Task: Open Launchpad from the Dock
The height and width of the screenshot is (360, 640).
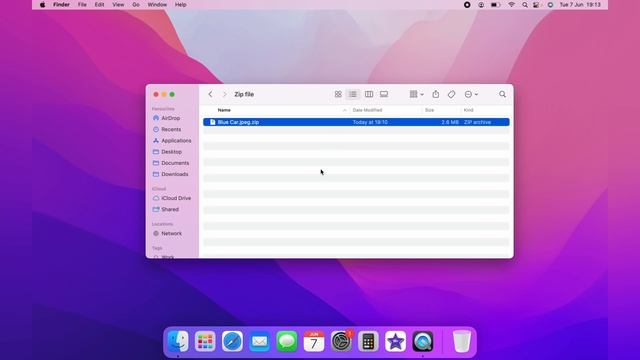Action: (x=205, y=341)
